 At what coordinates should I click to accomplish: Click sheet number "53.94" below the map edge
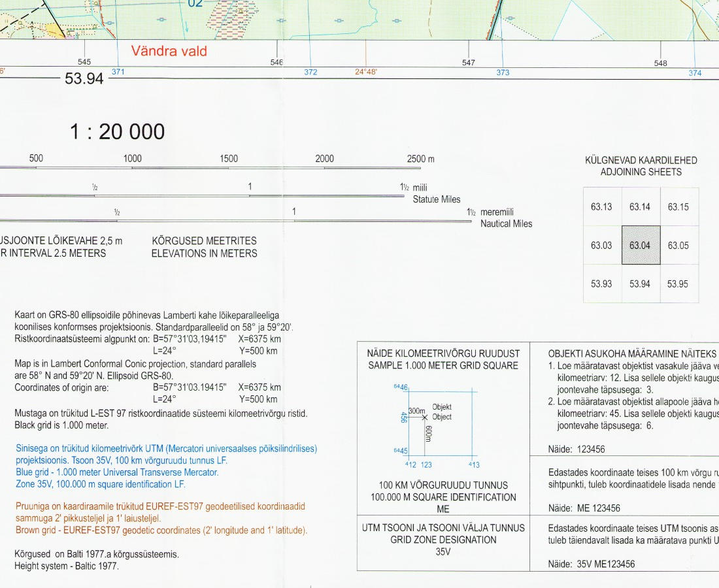(x=84, y=78)
